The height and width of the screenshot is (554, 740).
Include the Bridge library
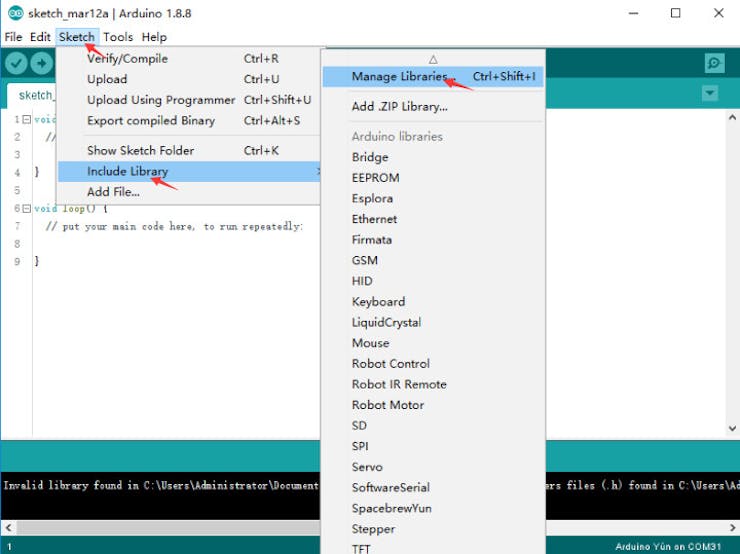[x=433, y=157]
